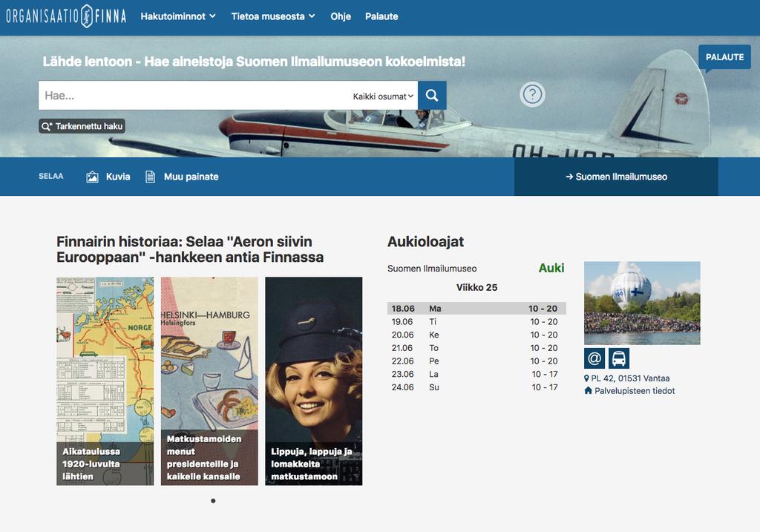This screenshot has height=532, width=760.
Task: Click the magnifying glass search button
Action: [x=432, y=96]
